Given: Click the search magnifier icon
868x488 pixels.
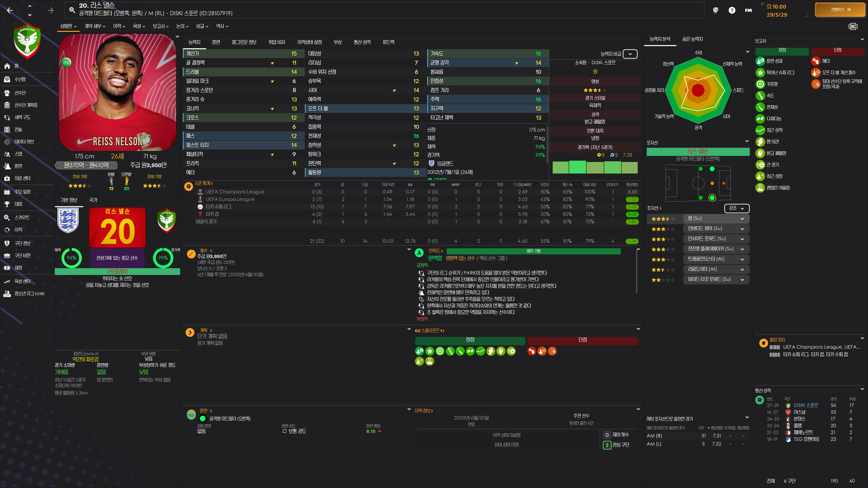Looking at the screenshot, I should (x=72, y=10).
